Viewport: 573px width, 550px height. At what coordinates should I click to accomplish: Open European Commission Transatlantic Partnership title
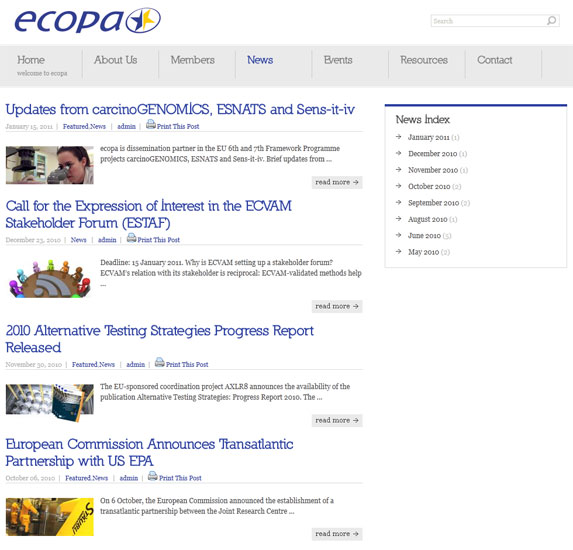click(149, 452)
